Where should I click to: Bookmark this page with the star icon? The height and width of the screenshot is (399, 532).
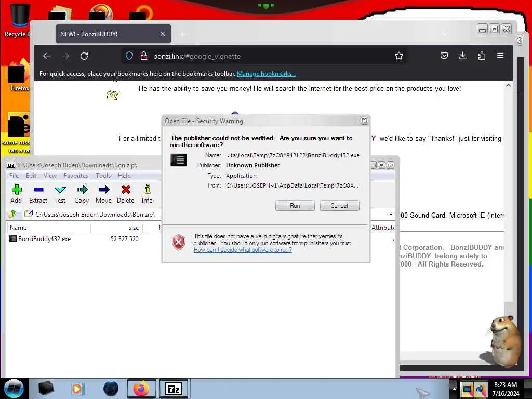pos(399,56)
